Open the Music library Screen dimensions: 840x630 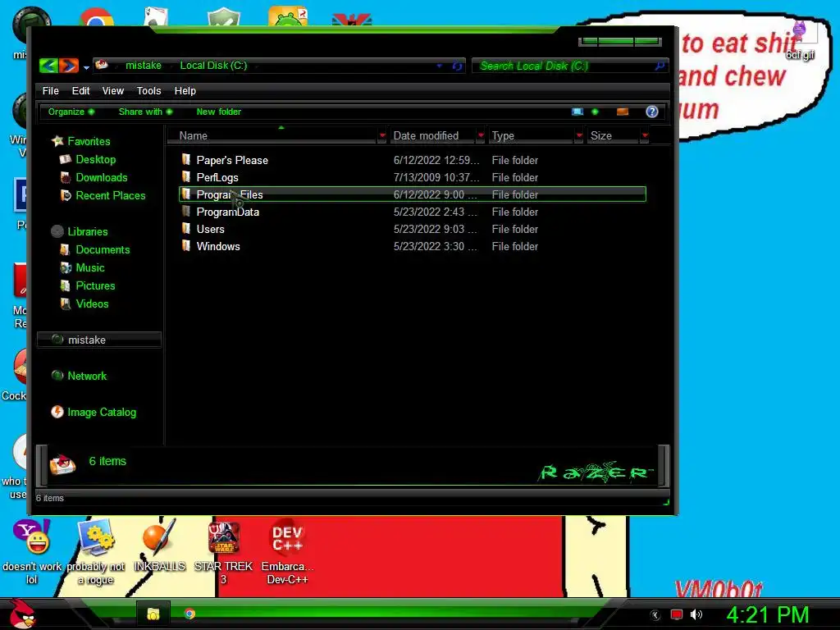coord(90,268)
